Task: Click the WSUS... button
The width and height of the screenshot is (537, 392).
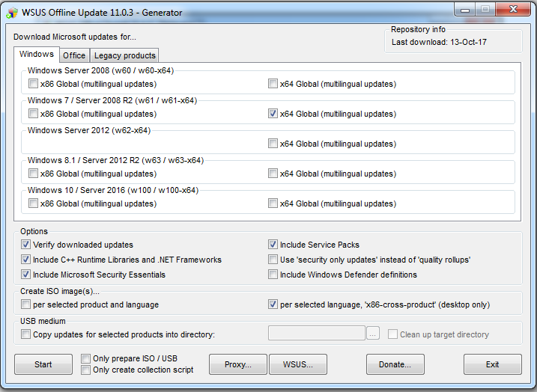Action: pyautogui.click(x=297, y=365)
